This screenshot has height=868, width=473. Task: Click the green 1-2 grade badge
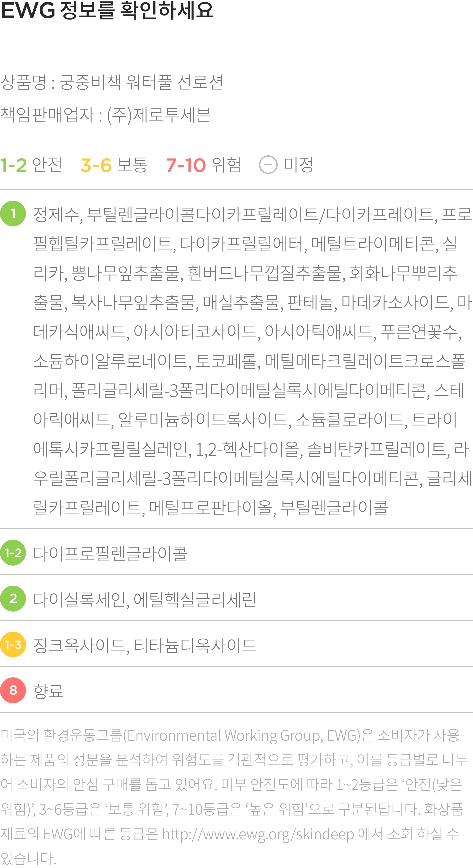pyautogui.click(x=13, y=553)
